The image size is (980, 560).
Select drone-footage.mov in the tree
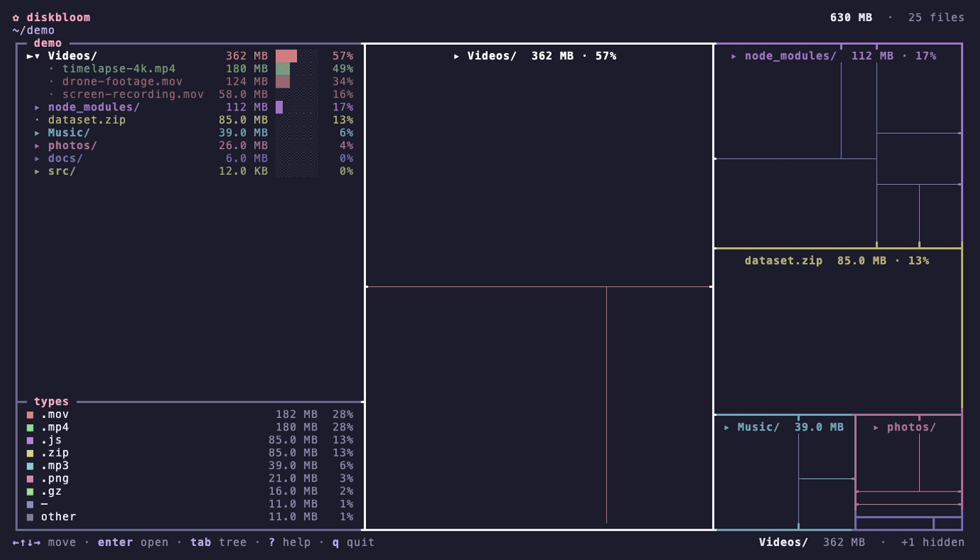[x=122, y=82]
